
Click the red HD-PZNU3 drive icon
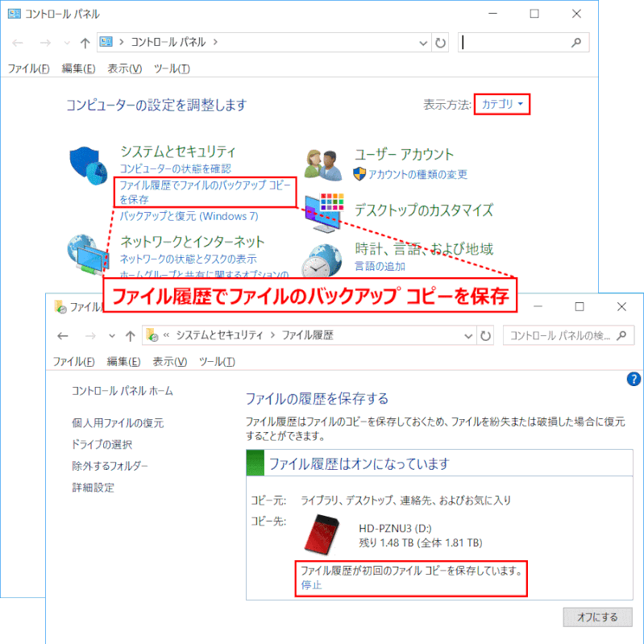point(322,534)
